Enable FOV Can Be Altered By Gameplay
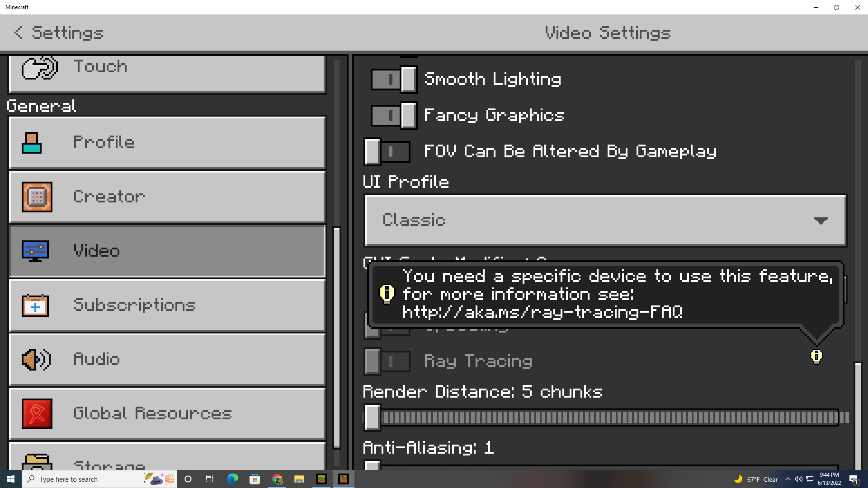The width and height of the screenshot is (868, 488). click(387, 152)
